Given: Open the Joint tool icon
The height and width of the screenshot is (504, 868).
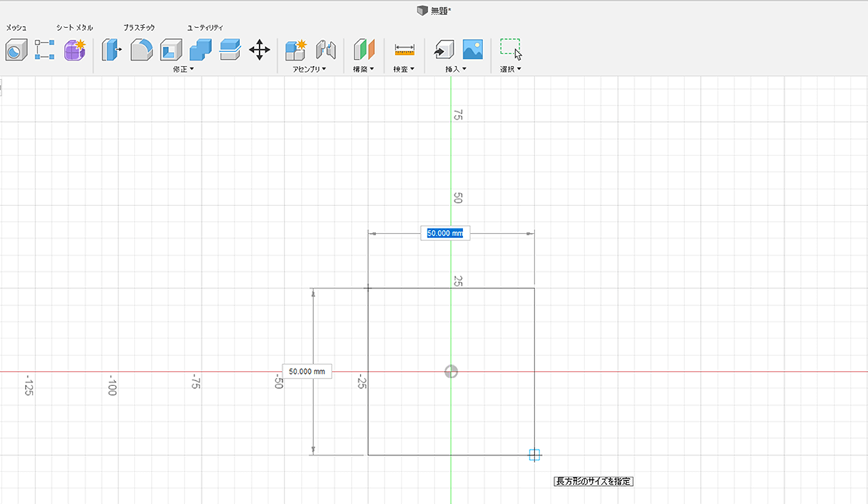Looking at the screenshot, I should (327, 50).
